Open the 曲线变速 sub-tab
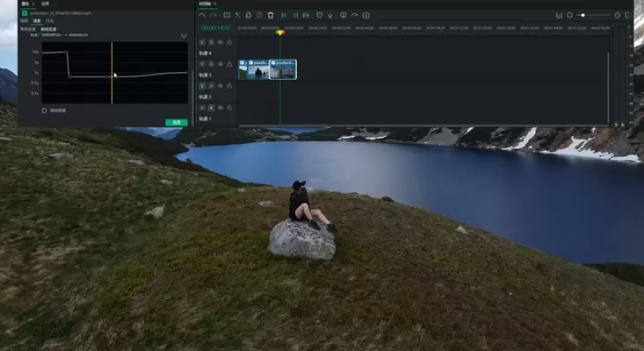This screenshot has width=644, height=351. tap(48, 29)
